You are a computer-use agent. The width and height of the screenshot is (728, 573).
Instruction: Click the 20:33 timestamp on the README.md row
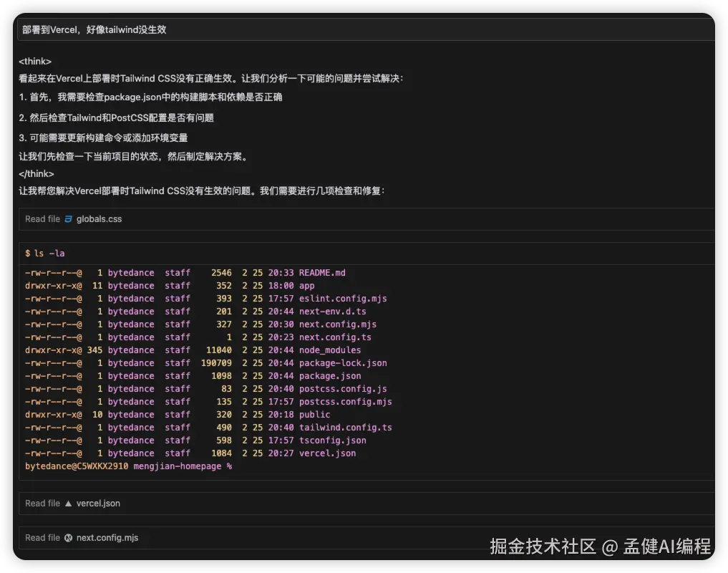tap(281, 273)
